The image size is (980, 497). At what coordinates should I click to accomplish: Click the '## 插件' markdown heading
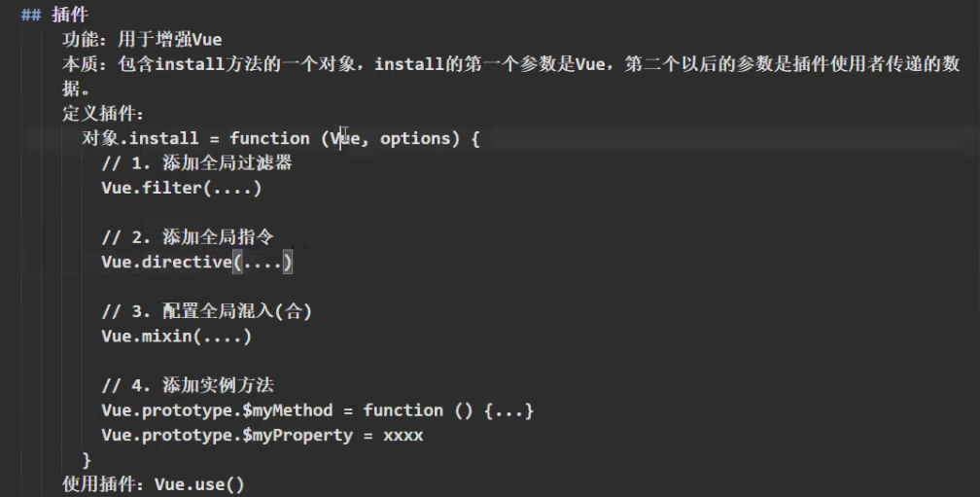[55, 15]
